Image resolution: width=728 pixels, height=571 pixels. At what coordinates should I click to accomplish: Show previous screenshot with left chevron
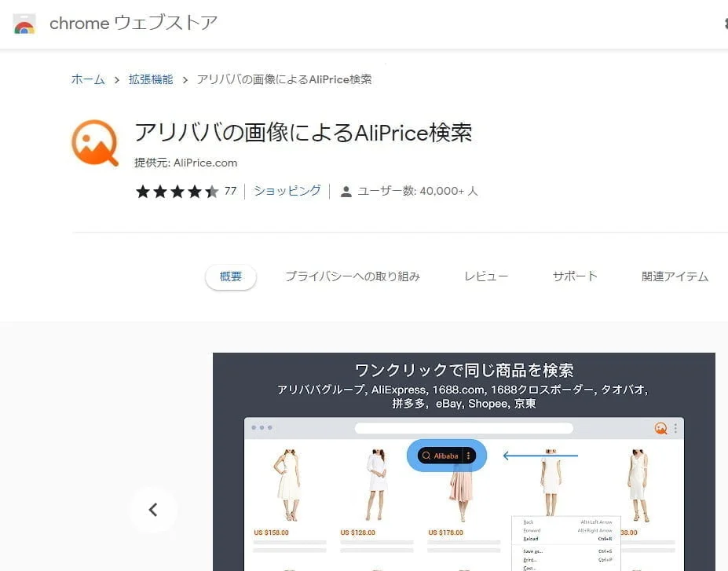(x=153, y=510)
